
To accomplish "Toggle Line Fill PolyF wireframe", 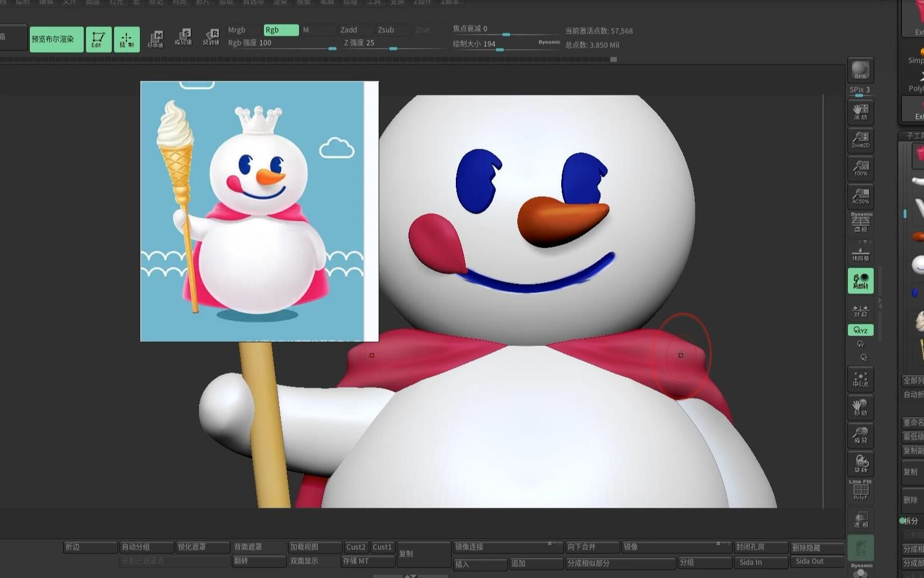I will [860, 490].
